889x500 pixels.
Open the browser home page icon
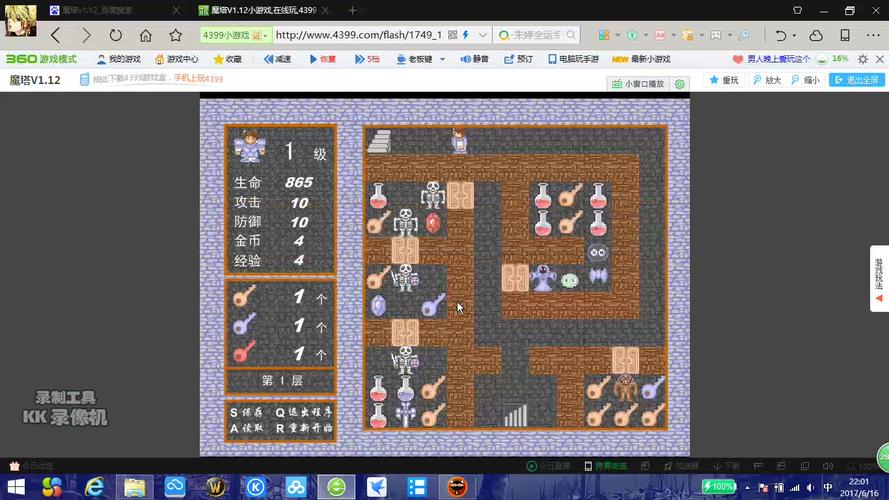point(146,35)
